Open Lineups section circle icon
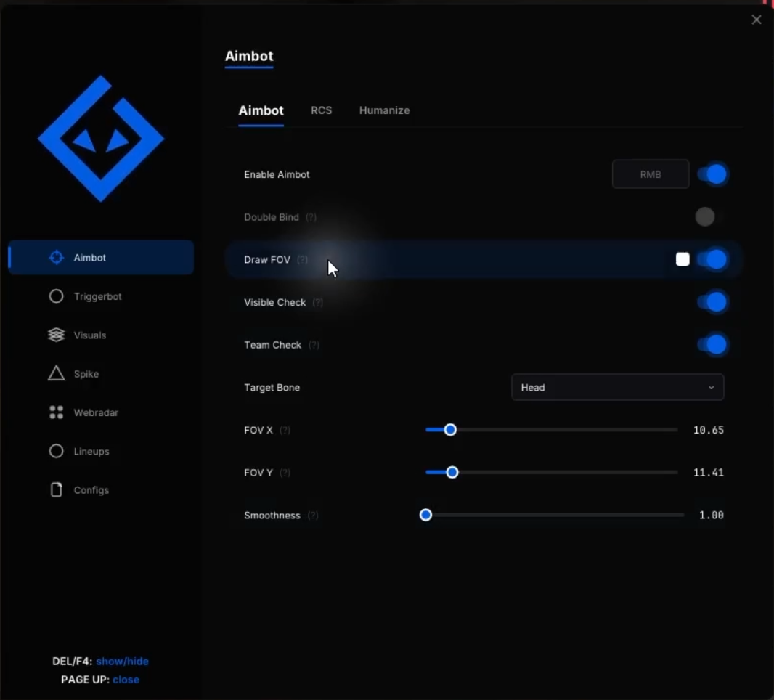This screenshot has width=774, height=700. click(x=57, y=451)
